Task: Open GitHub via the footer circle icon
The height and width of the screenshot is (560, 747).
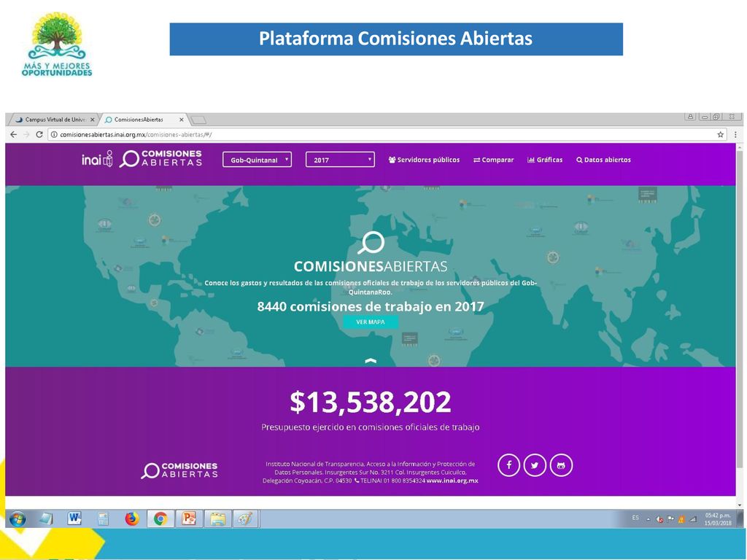Action: click(561, 465)
